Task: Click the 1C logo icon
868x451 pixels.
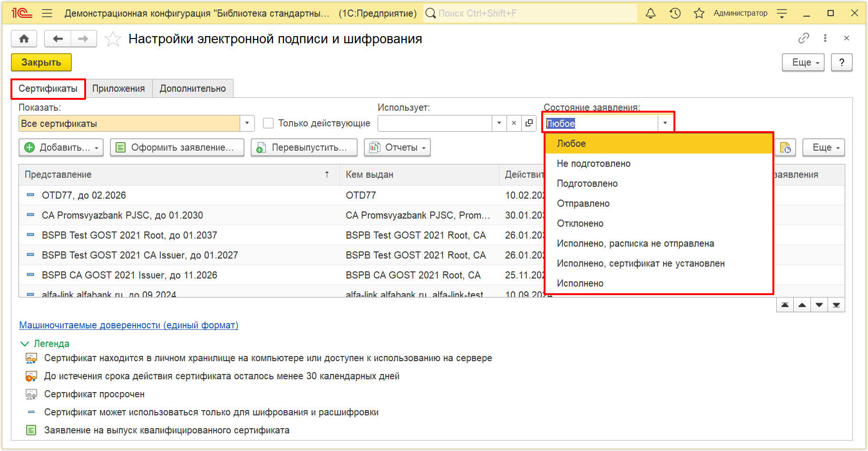Action: point(22,13)
